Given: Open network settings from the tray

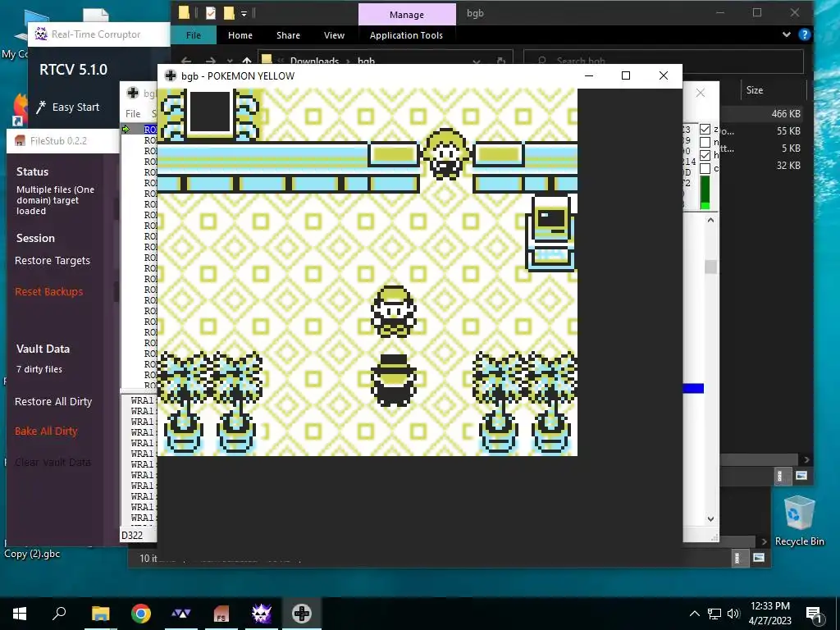Looking at the screenshot, I should (x=714, y=614).
